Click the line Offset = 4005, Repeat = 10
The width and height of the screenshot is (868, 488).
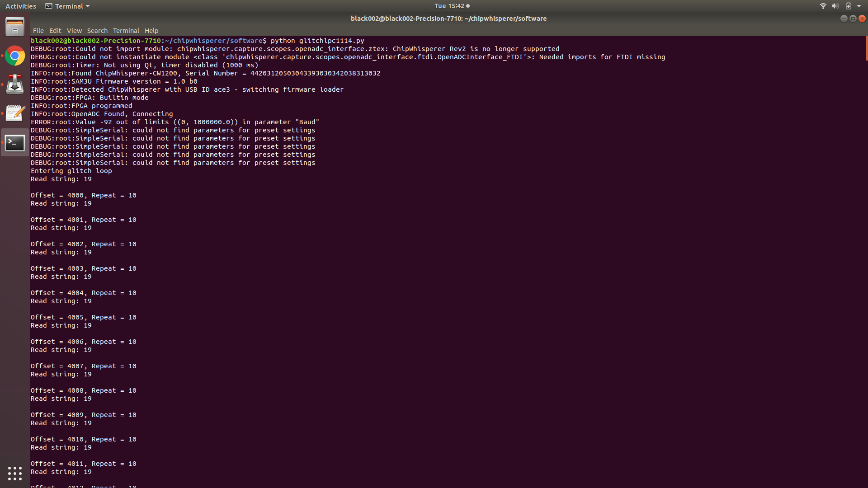pyautogui.click(x=84, y=317)
